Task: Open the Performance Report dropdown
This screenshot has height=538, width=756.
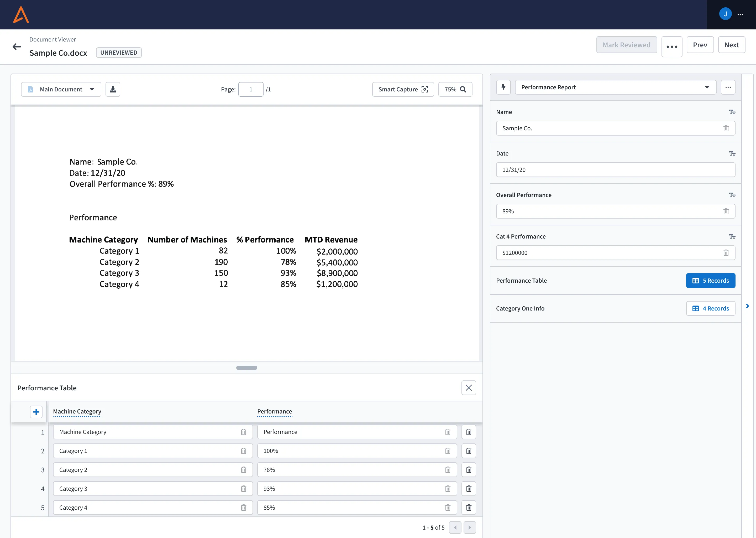Action: point(616,87)
